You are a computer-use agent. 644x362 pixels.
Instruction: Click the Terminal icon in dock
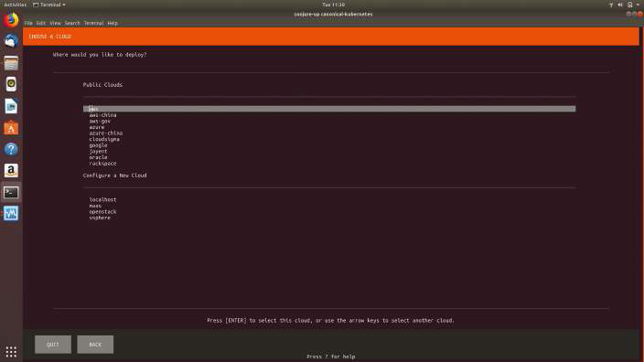point(11,192)
